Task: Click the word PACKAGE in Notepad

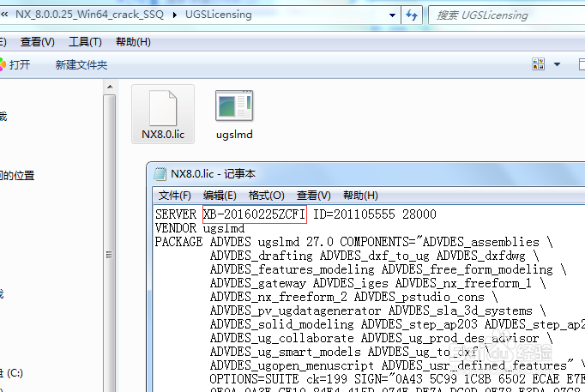Action: click(x=178, y=242)
